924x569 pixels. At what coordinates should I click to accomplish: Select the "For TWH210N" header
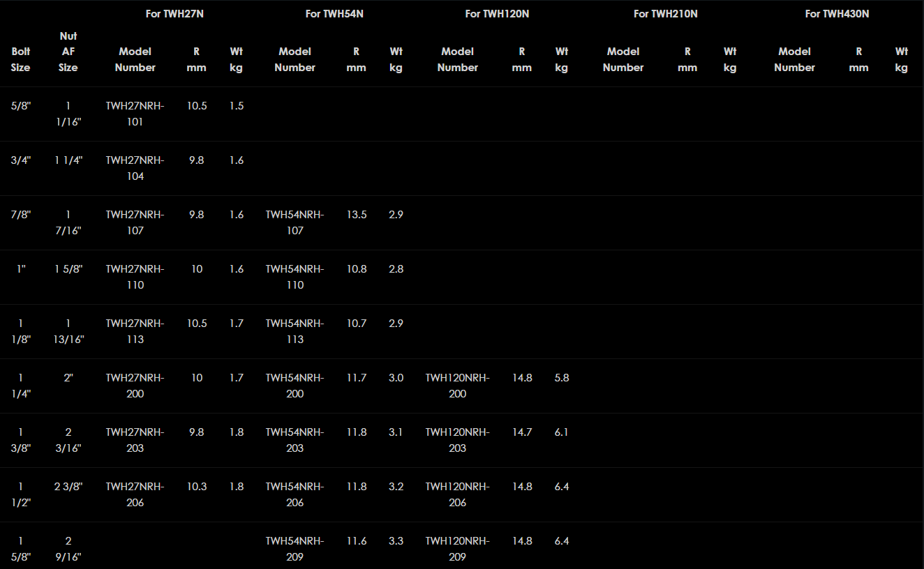coord(665,14)
